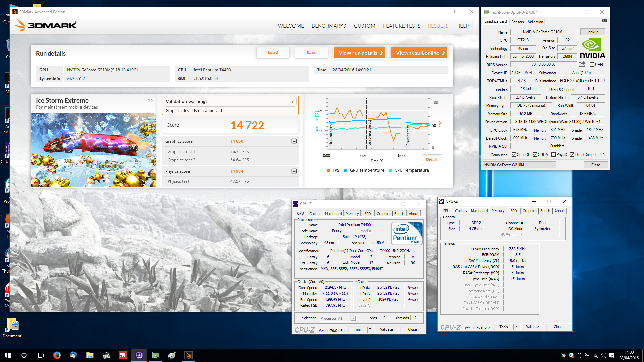Viewport: 644px width, 362px height.
Task: Toggle the UEFI checkbox in GPU-Z
Action: (x=592, y=65)
